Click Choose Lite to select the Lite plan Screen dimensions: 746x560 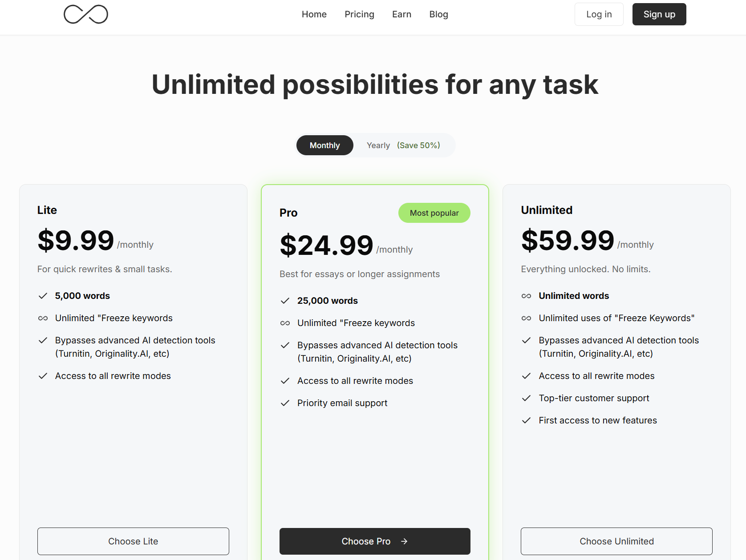point(133,541)
